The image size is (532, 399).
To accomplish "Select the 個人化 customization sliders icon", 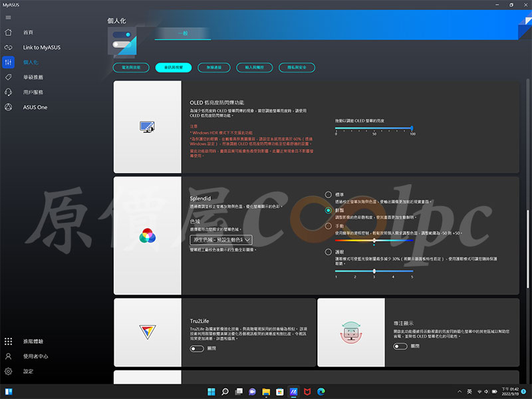I will 8,63.
